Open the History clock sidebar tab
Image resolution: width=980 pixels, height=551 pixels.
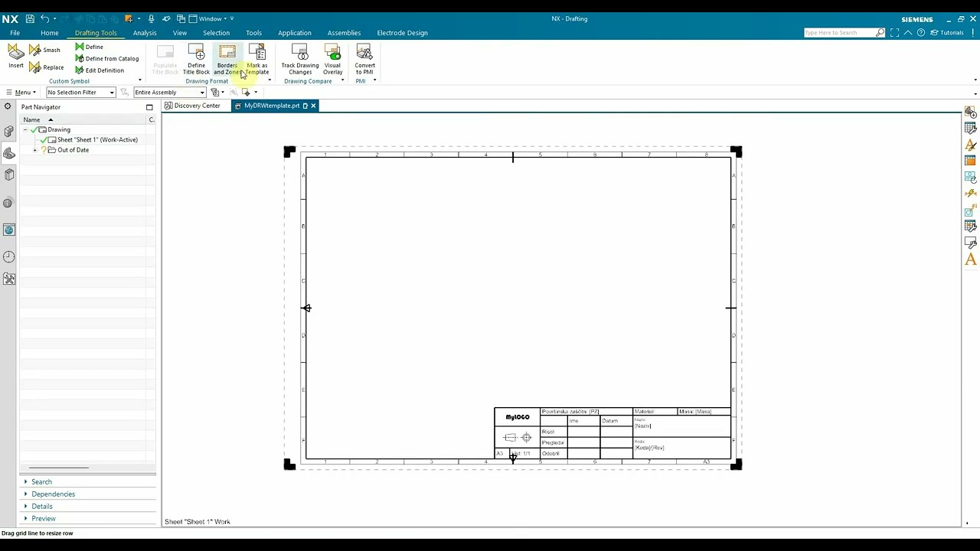point(9,257)
